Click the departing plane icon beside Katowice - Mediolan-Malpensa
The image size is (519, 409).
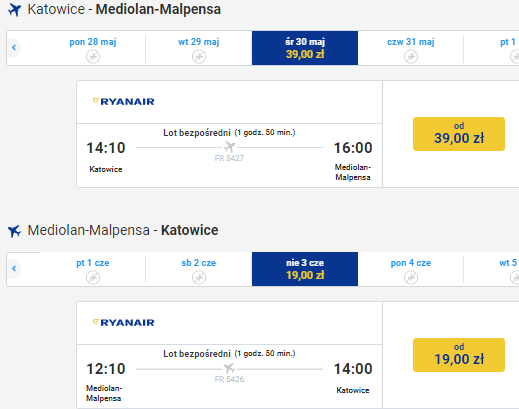(x=14, y=10)
